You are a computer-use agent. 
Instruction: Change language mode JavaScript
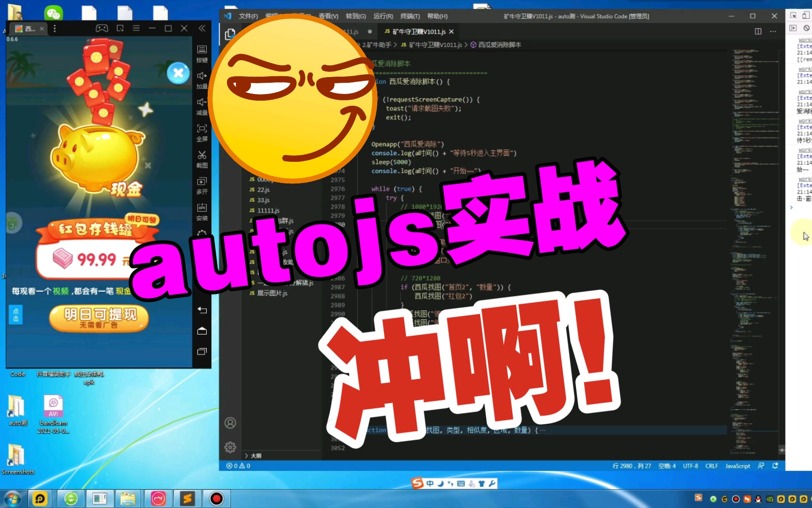[x=737, y=466]
